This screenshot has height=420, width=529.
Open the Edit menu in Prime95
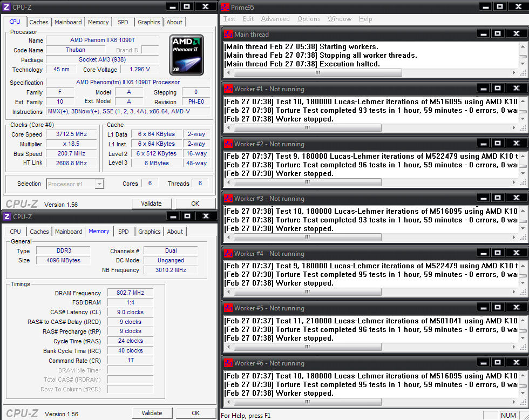pyautogui.click(x=248, y=19)
